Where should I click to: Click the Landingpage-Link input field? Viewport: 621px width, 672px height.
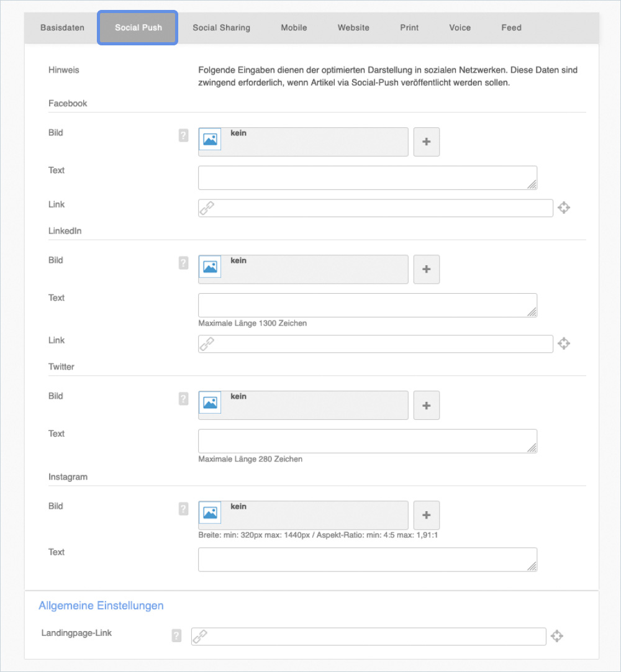(x=369, y=637)
